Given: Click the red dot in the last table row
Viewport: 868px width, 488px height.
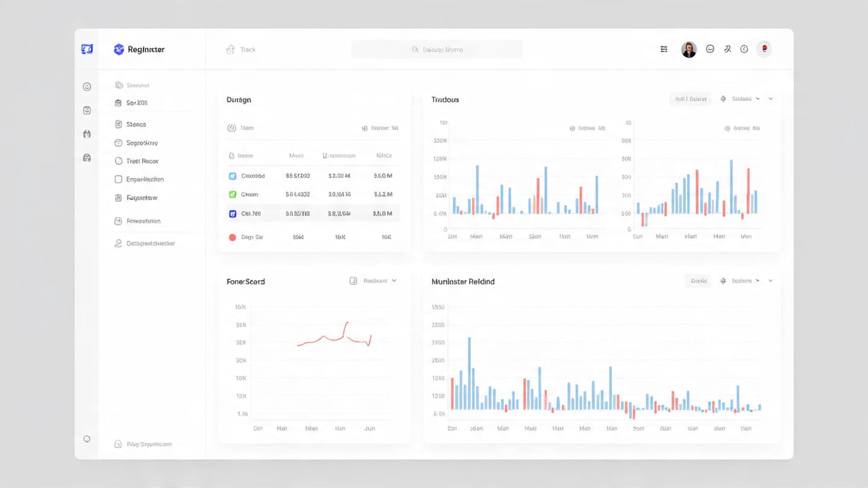Looking at the screenshot, I should [233, 237].
